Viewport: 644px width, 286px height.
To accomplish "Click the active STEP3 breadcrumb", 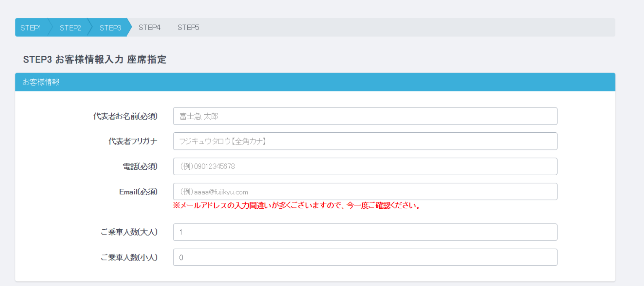I will click(110, 28).
